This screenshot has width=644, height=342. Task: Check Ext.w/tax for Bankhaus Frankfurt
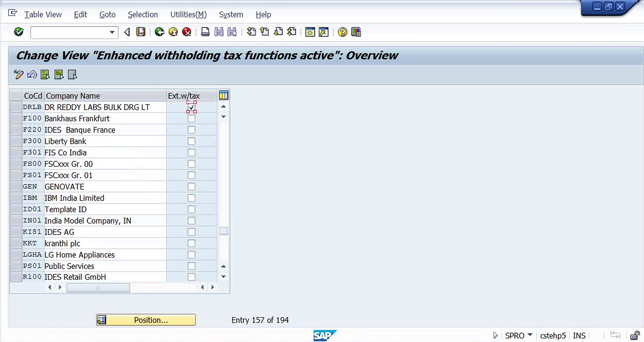point(191,119)
